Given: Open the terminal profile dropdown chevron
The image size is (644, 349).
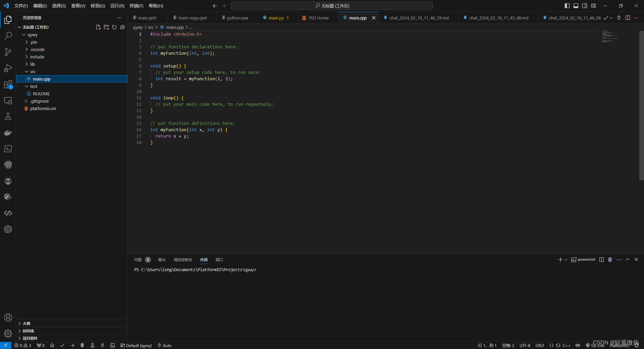Looking at the screenshot, I should [x=566, y=259].
